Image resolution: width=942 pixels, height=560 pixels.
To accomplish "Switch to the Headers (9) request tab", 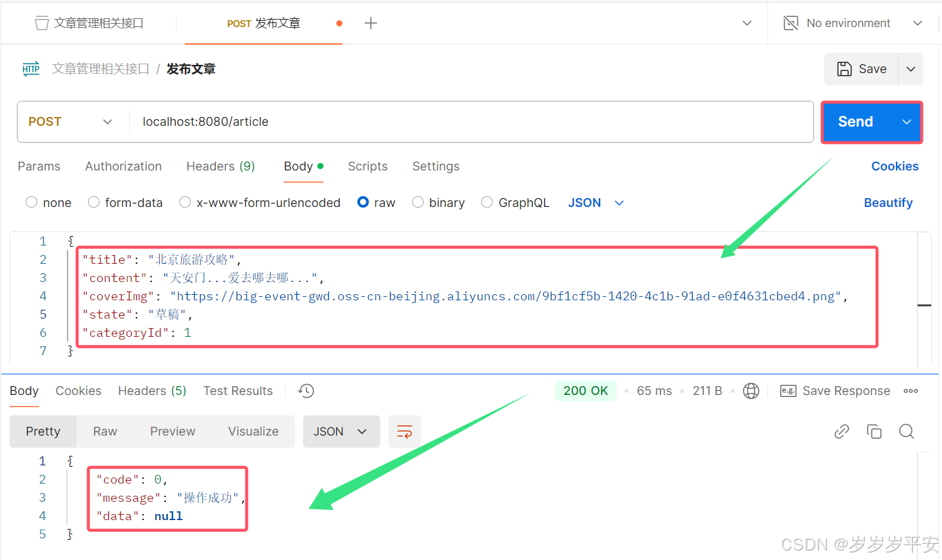I will [221, 166].
